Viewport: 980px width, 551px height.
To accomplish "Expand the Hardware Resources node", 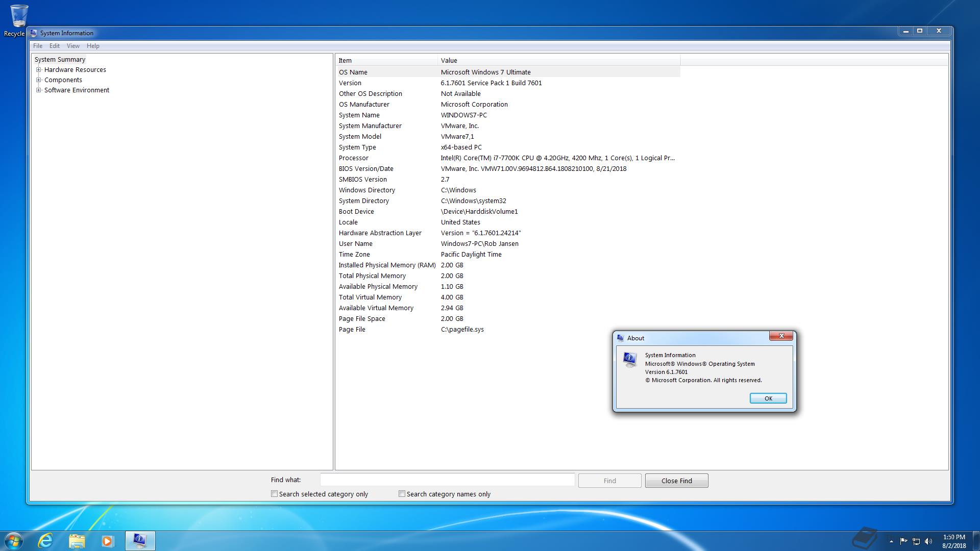I will 38,70.
